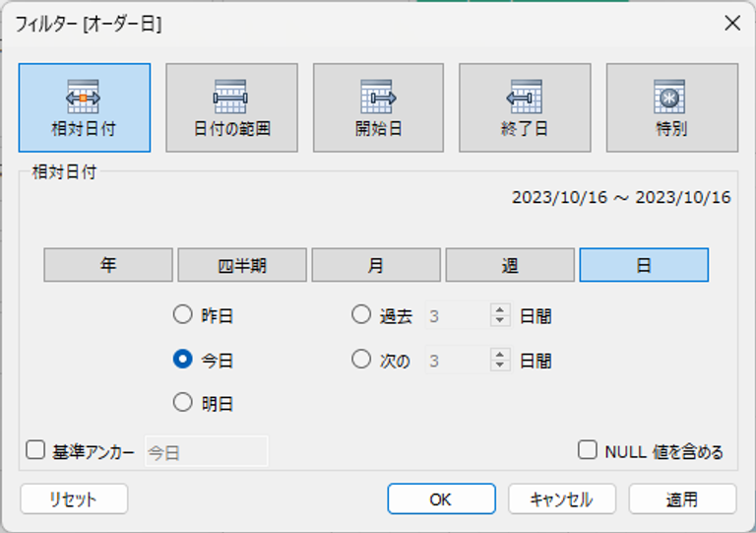
Task: Click the リセット button
Action: coord(74,499)
